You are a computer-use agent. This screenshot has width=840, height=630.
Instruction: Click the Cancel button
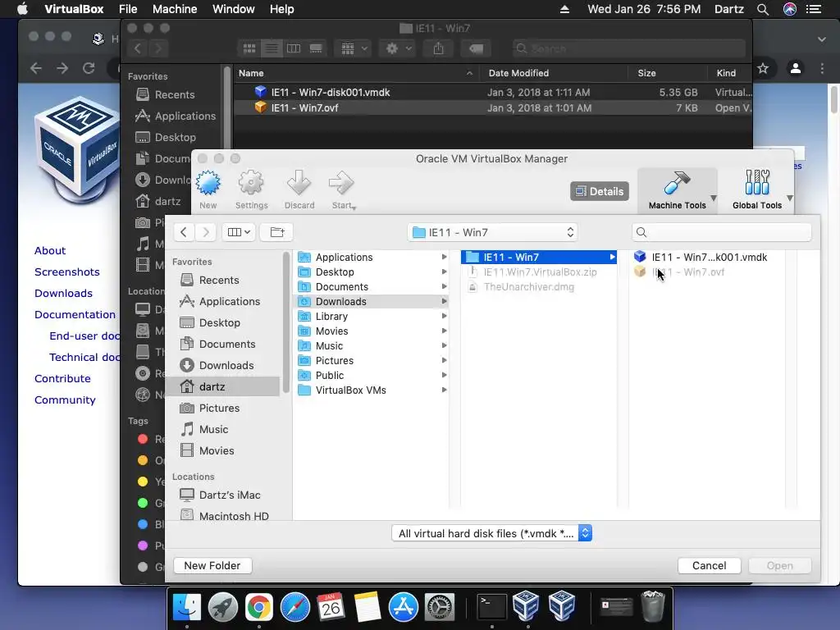[x=710, y=565]
